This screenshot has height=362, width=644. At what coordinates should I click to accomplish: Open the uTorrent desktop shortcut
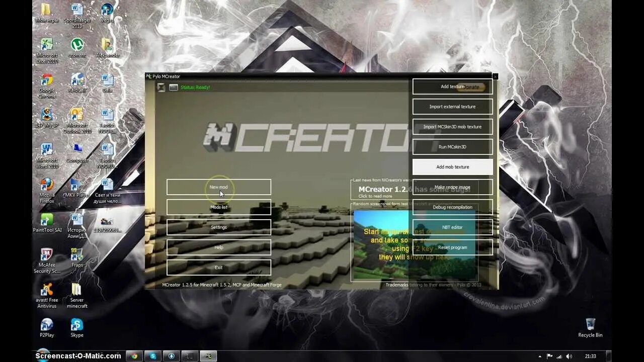(x=77, y=48)
